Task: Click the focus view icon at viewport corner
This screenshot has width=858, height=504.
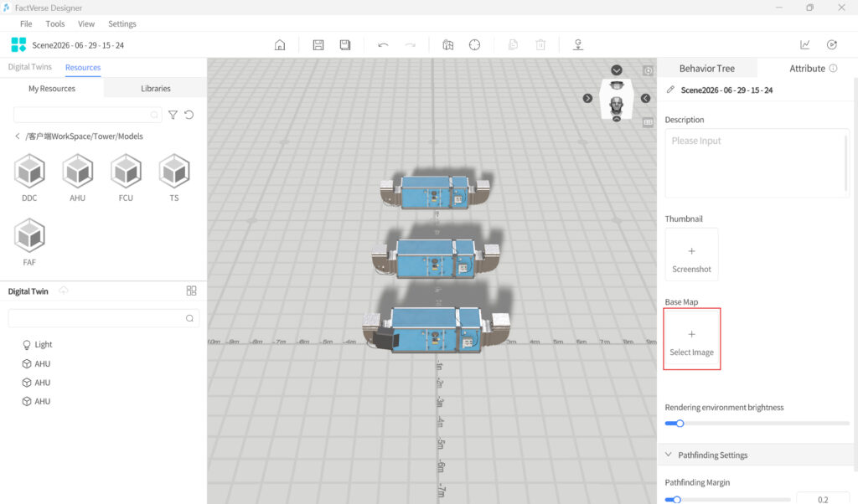Action: 648,70
